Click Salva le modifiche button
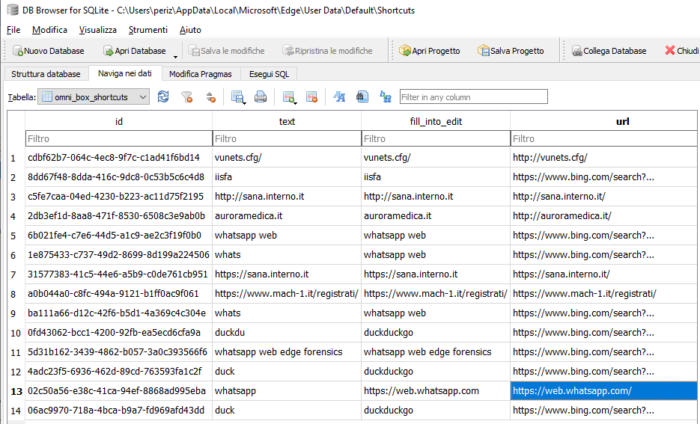Image resolution: width=700 pixels, height=424 pixels. point(226,51)
